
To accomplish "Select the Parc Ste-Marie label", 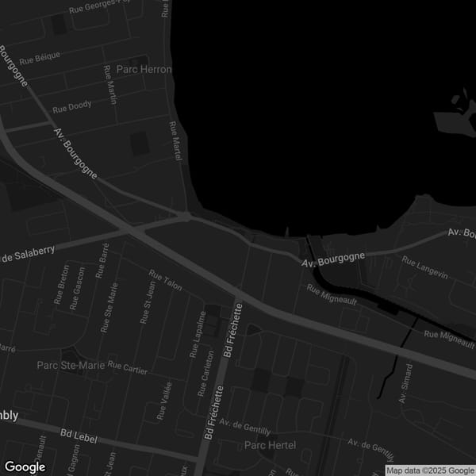I will [x=71, y=365].
